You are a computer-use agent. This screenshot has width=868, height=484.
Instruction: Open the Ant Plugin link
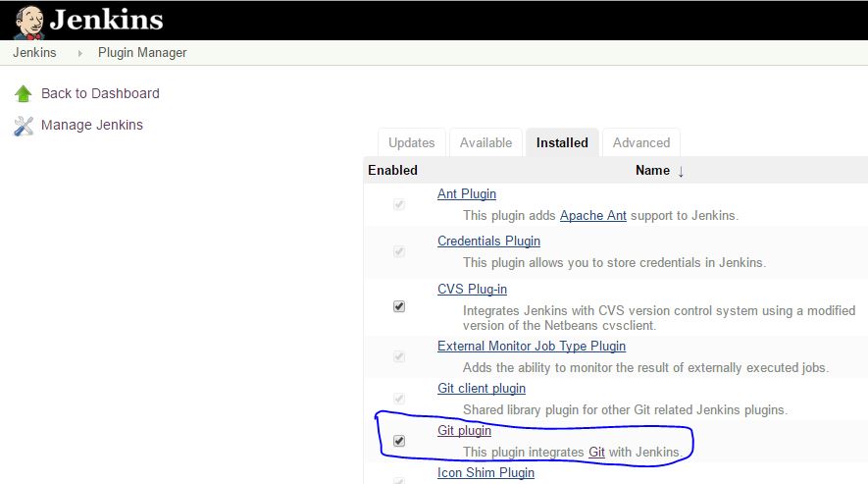point(467,194)
